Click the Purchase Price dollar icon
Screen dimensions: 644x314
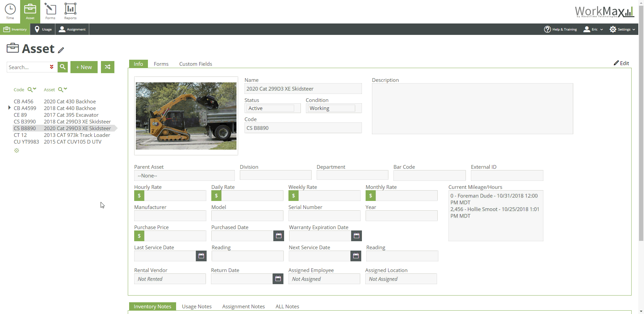click(139, 236)
